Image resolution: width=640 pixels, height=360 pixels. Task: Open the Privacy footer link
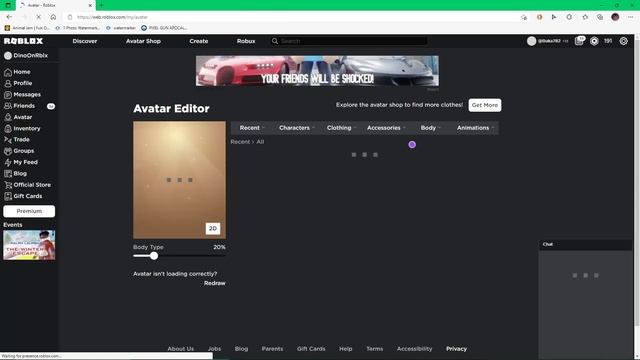click(x=456, y=349)
